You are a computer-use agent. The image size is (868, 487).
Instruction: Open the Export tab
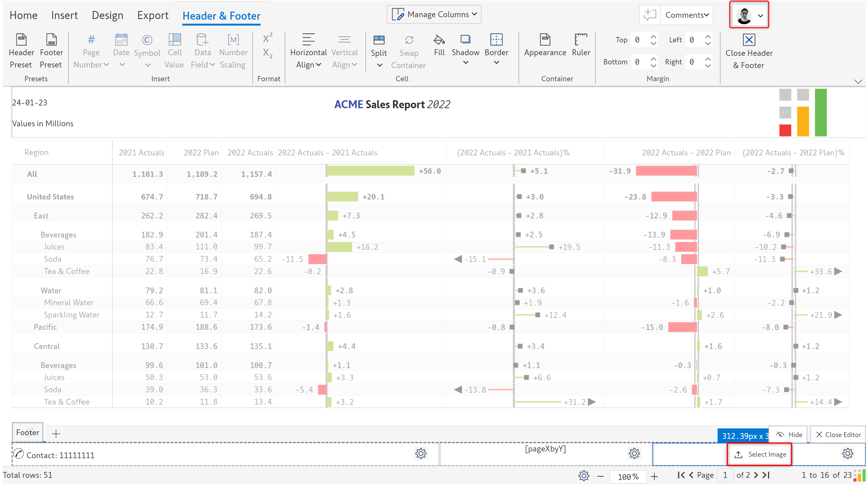click(x=153, y=15)
